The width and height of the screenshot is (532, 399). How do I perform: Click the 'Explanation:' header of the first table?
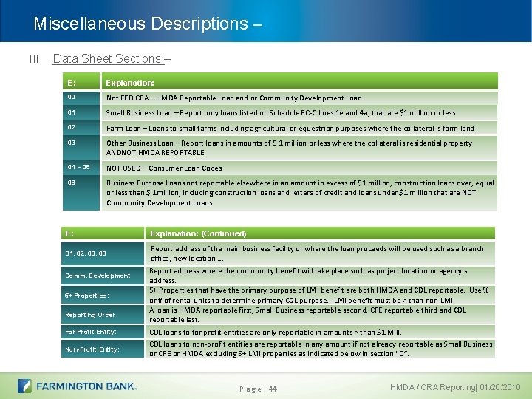point(299,82)
